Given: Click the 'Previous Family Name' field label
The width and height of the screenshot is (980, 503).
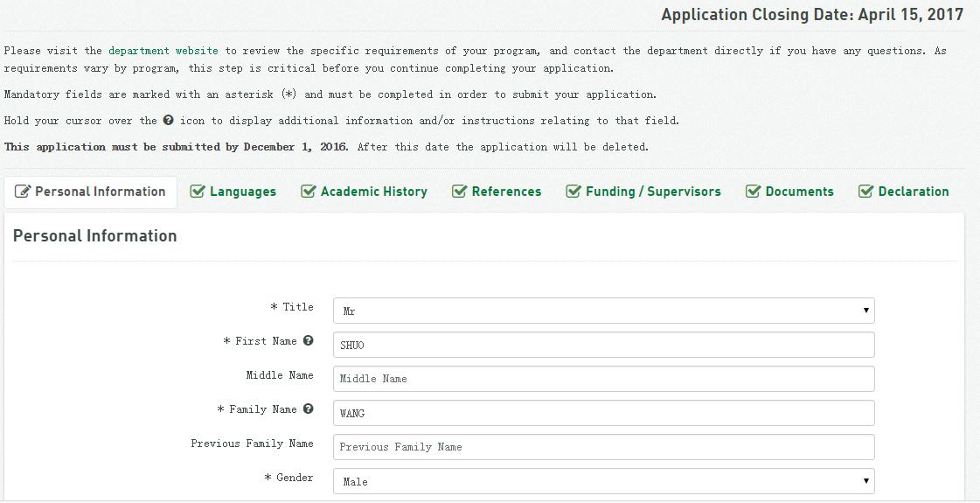Looking at the screenshot, I should click(252, 443).
